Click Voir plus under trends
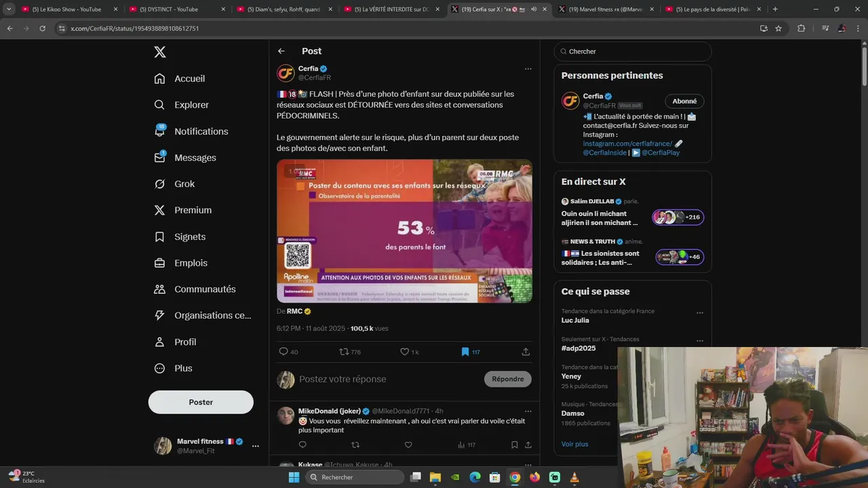 tap(574, 445)
